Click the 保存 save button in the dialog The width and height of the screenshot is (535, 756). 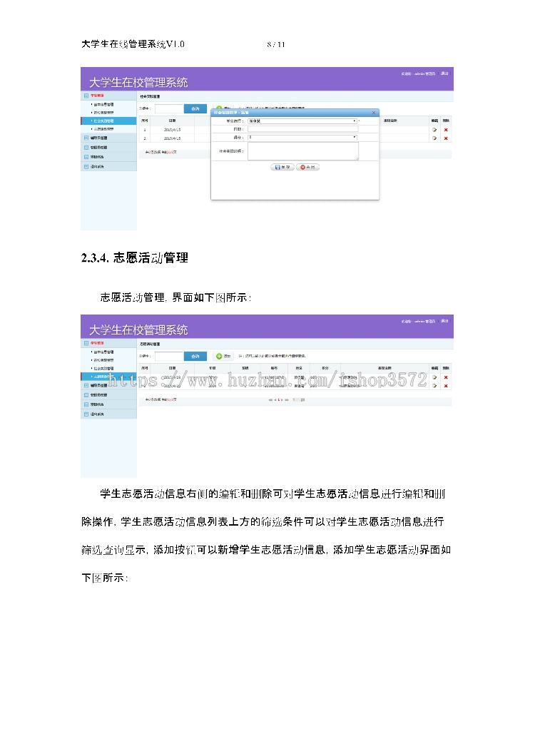(x=282, y=168)
